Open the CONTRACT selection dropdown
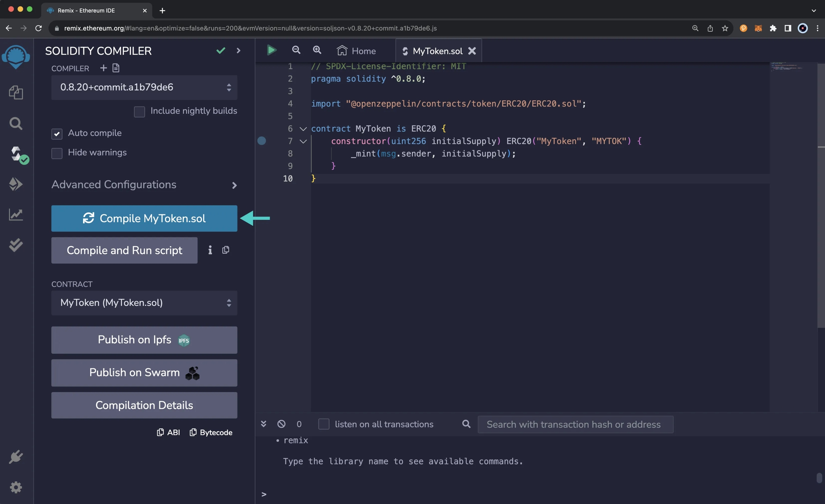 click(x=144, y=303)
